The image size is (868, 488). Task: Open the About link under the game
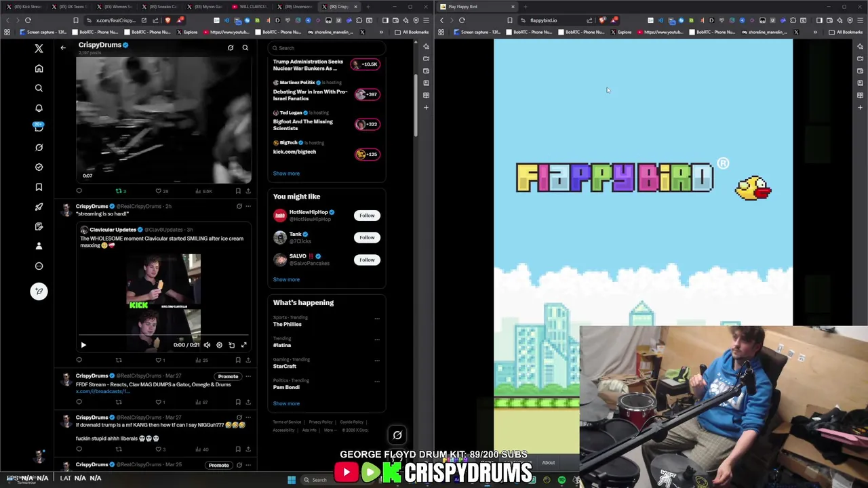click(548, 463)
